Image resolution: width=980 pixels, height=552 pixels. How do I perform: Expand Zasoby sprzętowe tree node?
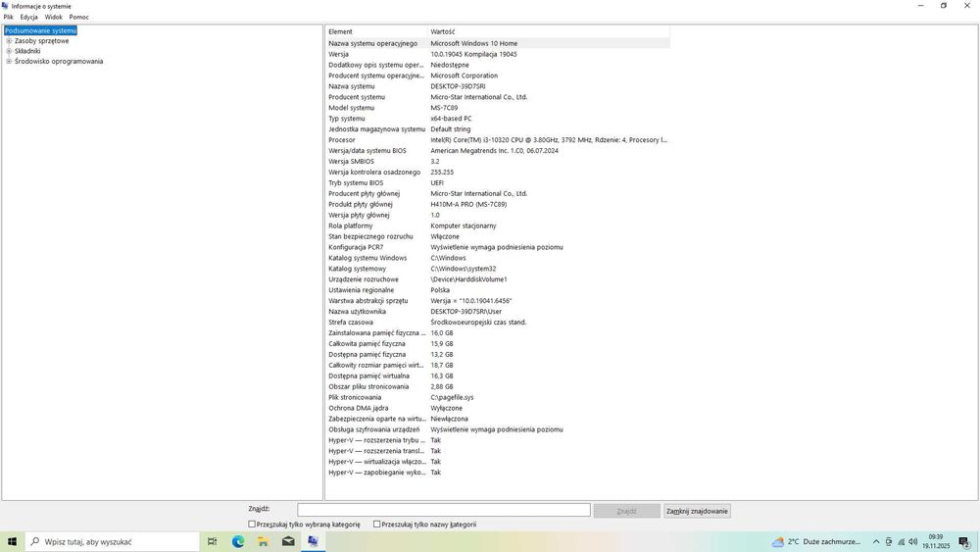[x=9, y=40]
